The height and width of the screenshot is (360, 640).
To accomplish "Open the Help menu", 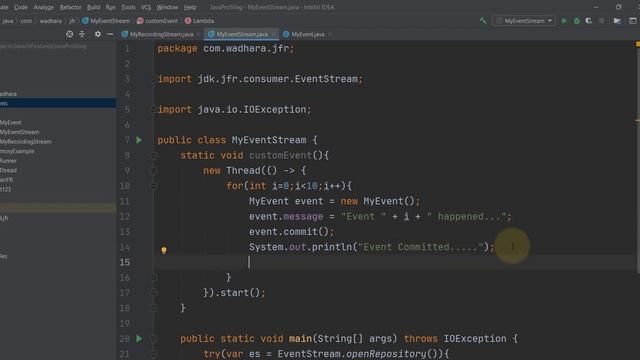I will coord(190,7).
